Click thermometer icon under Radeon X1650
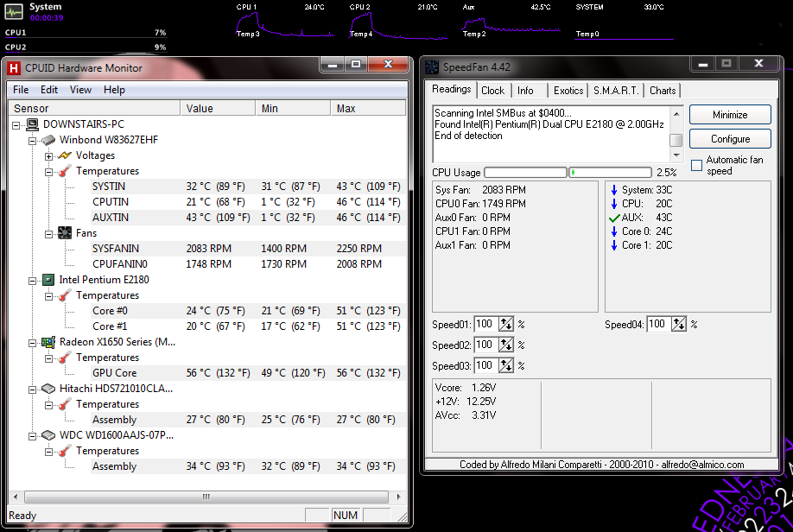 click(x=65, y=358)
